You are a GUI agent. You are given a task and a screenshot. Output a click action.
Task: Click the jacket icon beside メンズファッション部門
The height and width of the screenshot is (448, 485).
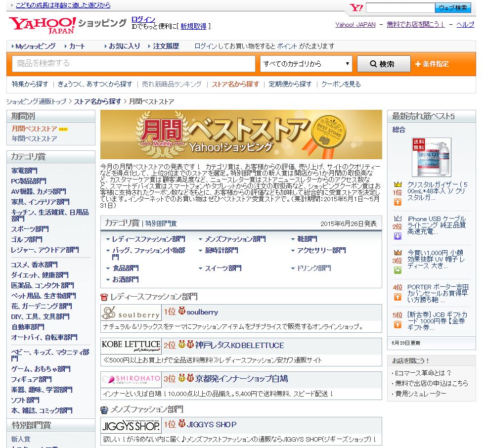point(104,410)
